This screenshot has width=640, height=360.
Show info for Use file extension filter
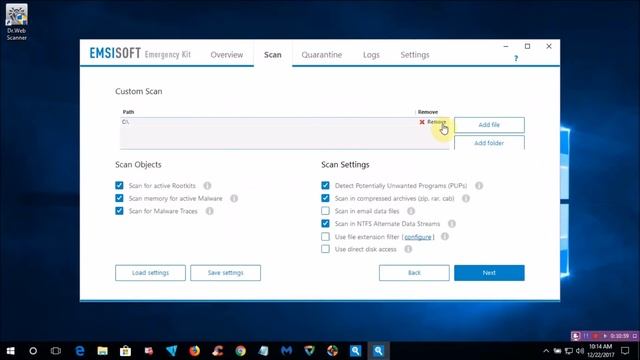pyautogui.click(x=445, y=236)
